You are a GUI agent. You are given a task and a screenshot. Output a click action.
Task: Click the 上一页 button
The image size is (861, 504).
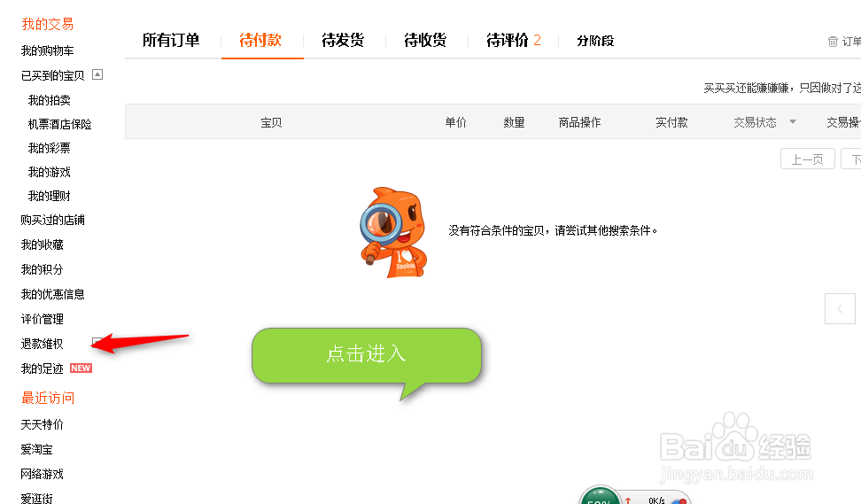point(808,159)
